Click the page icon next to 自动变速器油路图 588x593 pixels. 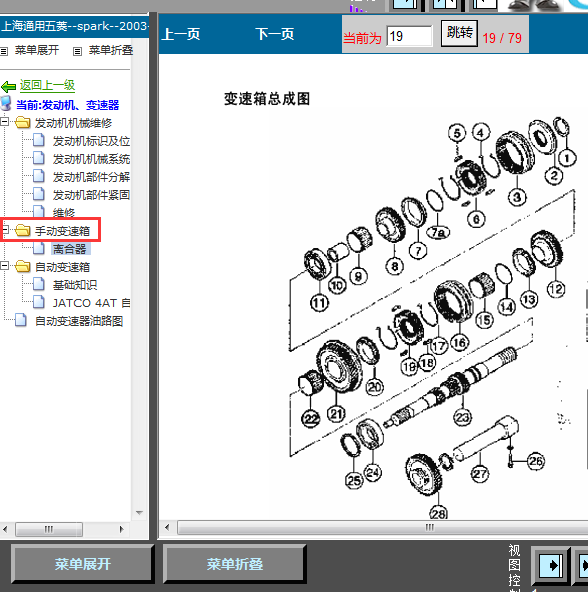coord(20,320)
